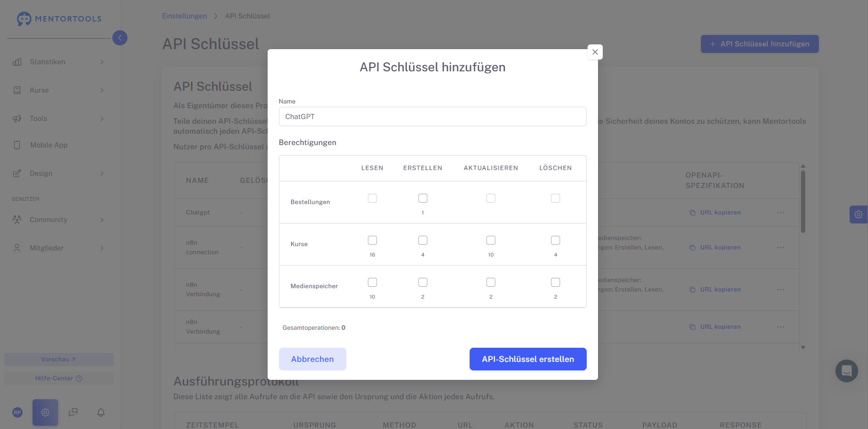Open the Mobile App menu item
Image resolution: width=868 pixels, height=429 pixels.
pyautogui.click(x=49, y=145)
